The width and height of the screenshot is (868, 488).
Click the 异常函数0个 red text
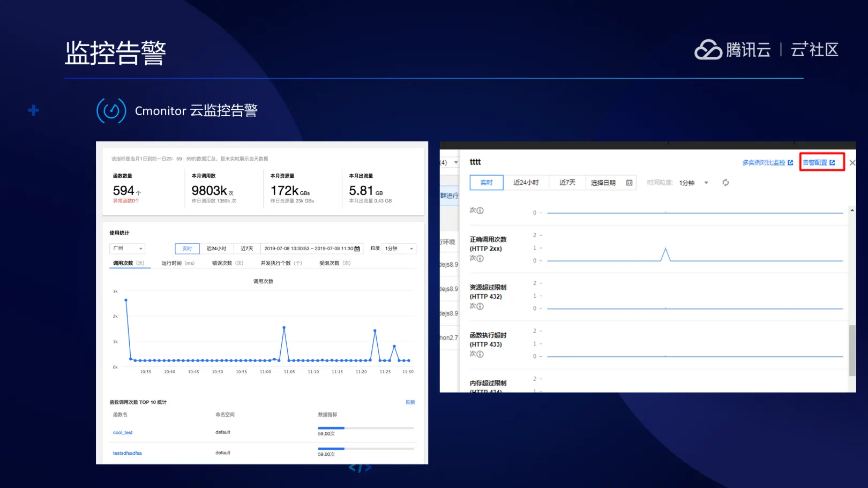pos(126,201)
